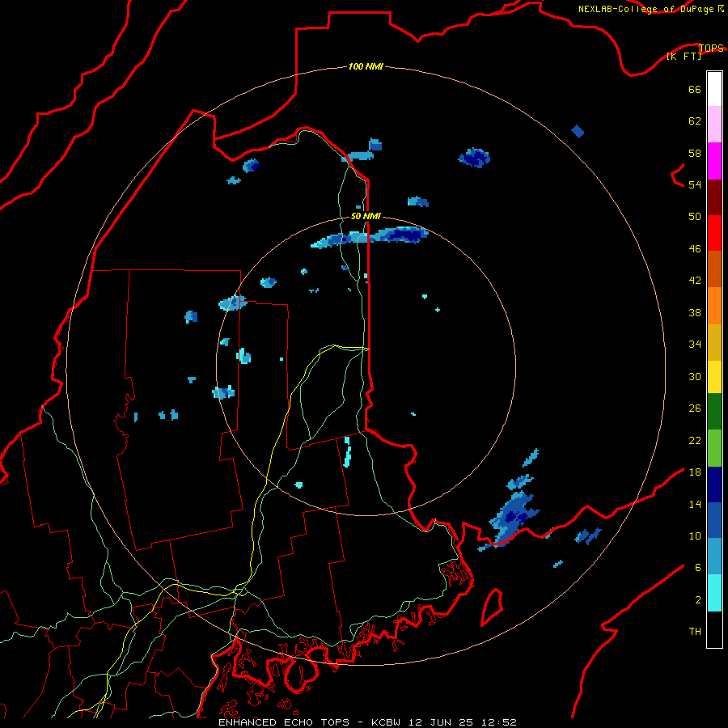Click the 50 NMI range ring label

pos(366,216)
